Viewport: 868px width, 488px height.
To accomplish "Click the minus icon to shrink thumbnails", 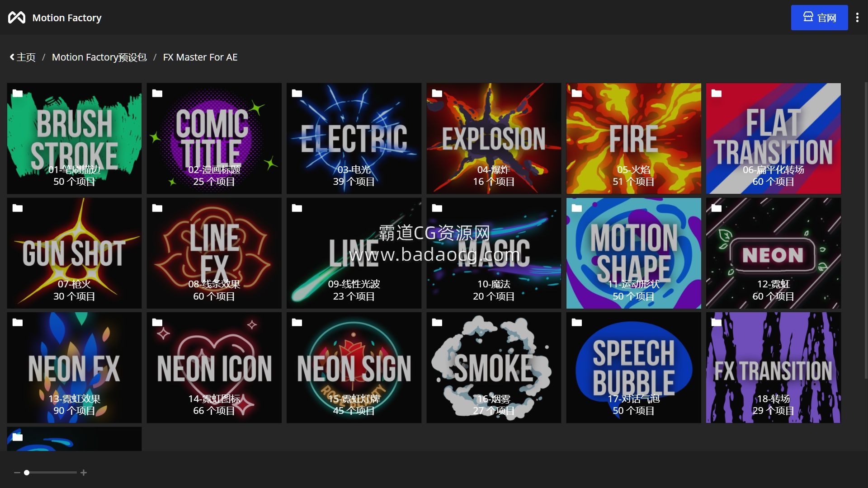I will pos(17,473).
